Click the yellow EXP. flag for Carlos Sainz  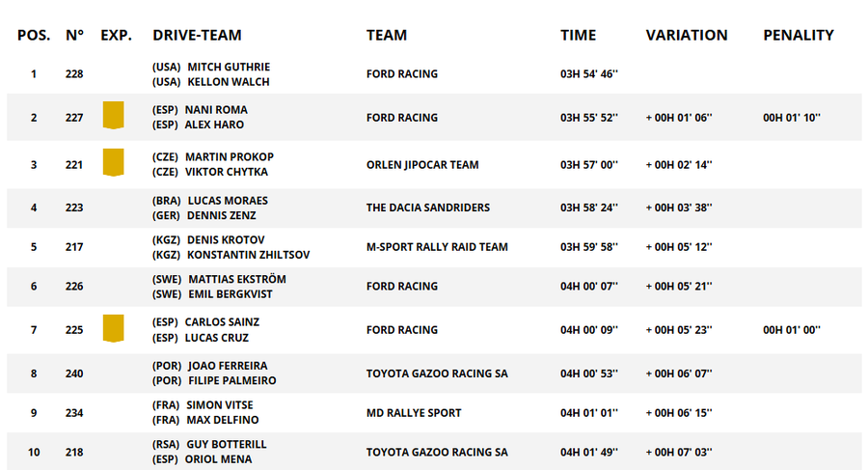[x=114, y=329]
